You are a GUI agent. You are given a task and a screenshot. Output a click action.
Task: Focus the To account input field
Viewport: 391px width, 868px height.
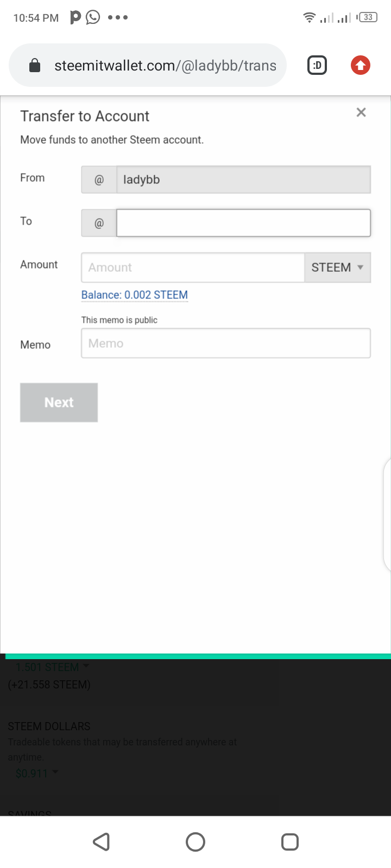point(243,223)
